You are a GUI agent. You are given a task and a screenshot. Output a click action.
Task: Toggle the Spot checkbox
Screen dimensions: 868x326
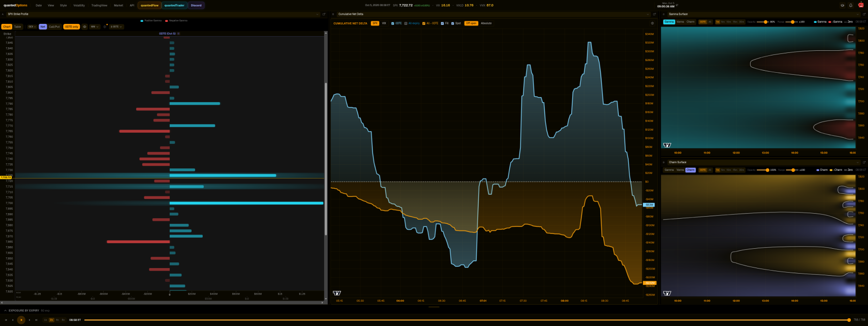[x=453, y=23]
